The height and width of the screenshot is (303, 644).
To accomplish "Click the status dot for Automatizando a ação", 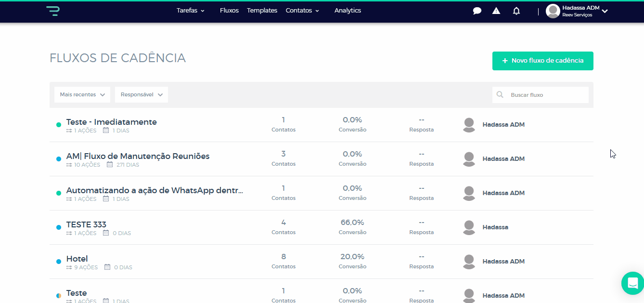I will (x=59, y=193).
